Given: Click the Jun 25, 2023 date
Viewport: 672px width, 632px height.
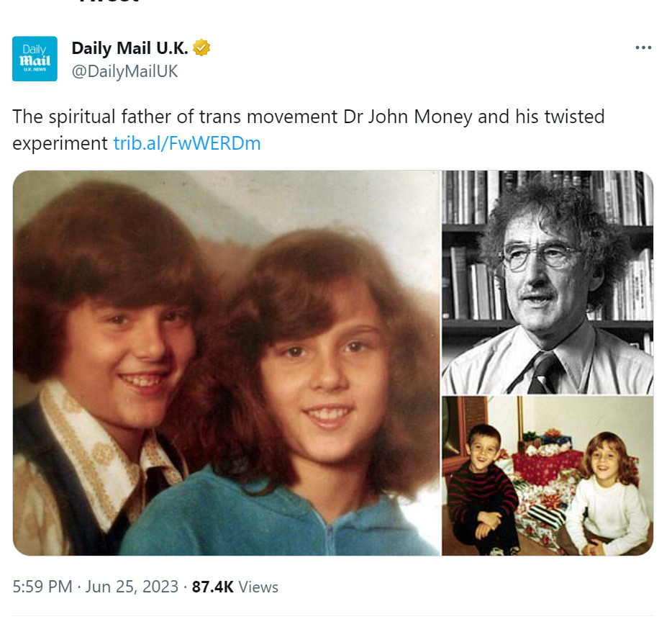Looking at the screenshot, I should pos(132,587).
